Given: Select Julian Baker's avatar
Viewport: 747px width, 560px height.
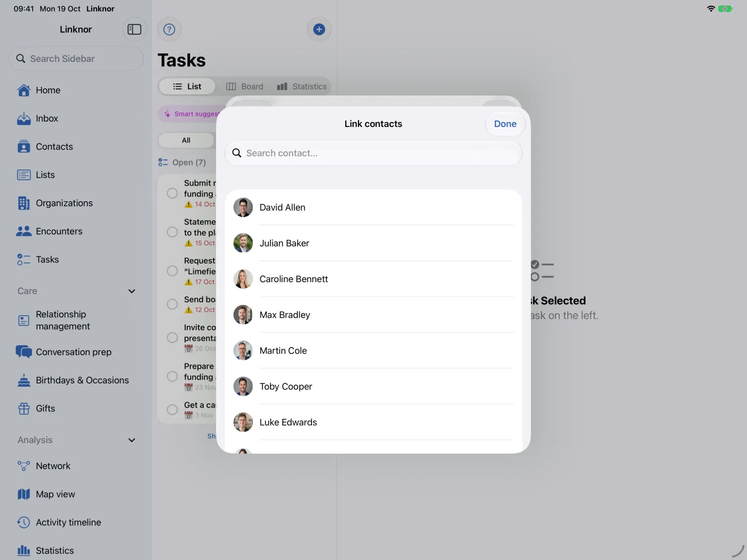Looking at the screenshot, I should tap(243, 243).
